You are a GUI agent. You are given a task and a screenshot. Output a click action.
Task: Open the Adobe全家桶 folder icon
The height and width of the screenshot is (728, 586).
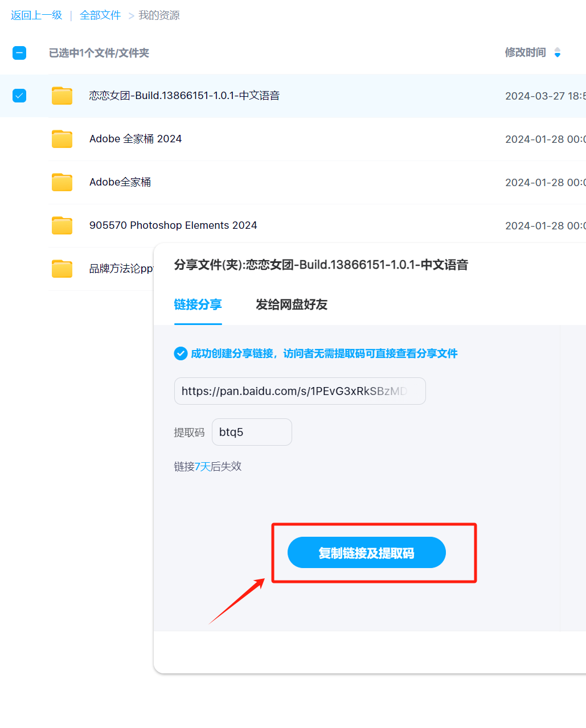point(62,182)
